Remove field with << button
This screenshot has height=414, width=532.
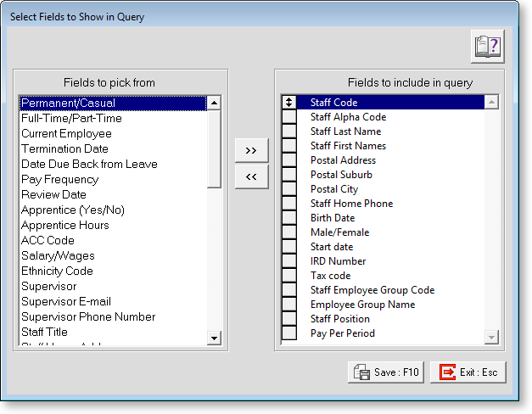click(251, 177)
